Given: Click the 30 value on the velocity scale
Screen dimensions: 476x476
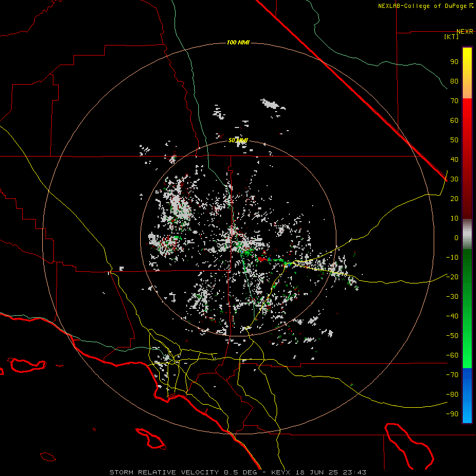Looking at the screenshot, I should pos(454,179).
